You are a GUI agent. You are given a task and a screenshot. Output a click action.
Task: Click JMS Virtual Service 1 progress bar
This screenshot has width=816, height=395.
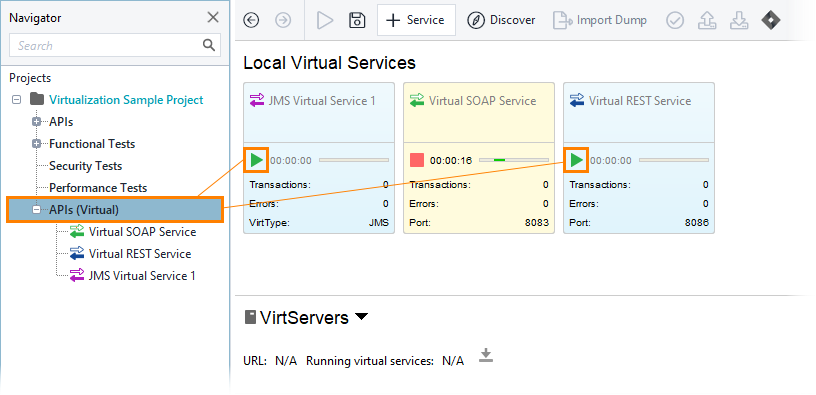354,160
